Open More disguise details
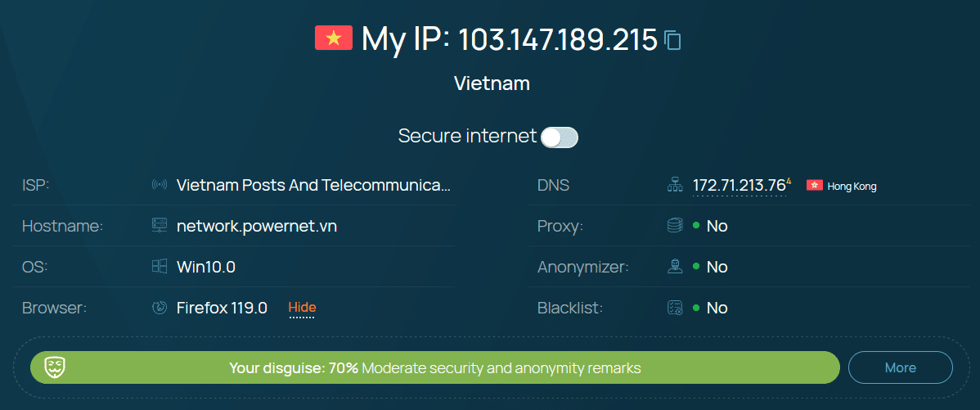Image resolution: width=980 pixels, height=410 pixels. coord(900,367)
